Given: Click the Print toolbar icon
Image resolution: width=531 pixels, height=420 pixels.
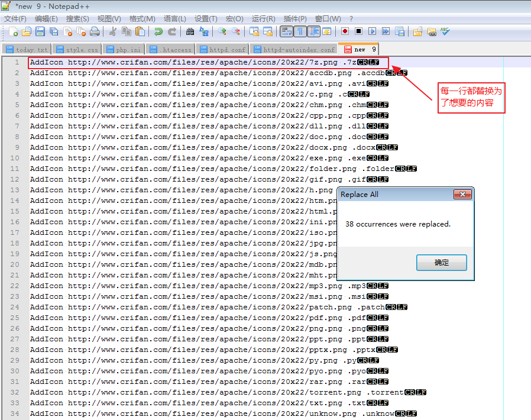Looking at the screenshot, I should (95, 31).
